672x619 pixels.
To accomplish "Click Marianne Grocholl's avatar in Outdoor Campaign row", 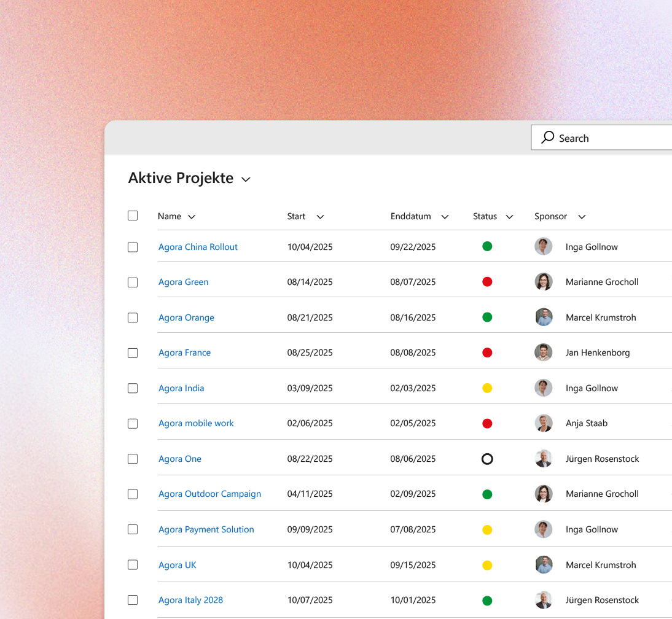I will [544, 494].
